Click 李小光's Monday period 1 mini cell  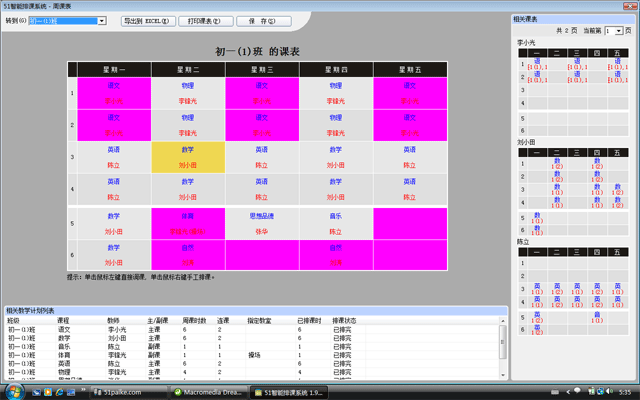(x=537, y=64)
